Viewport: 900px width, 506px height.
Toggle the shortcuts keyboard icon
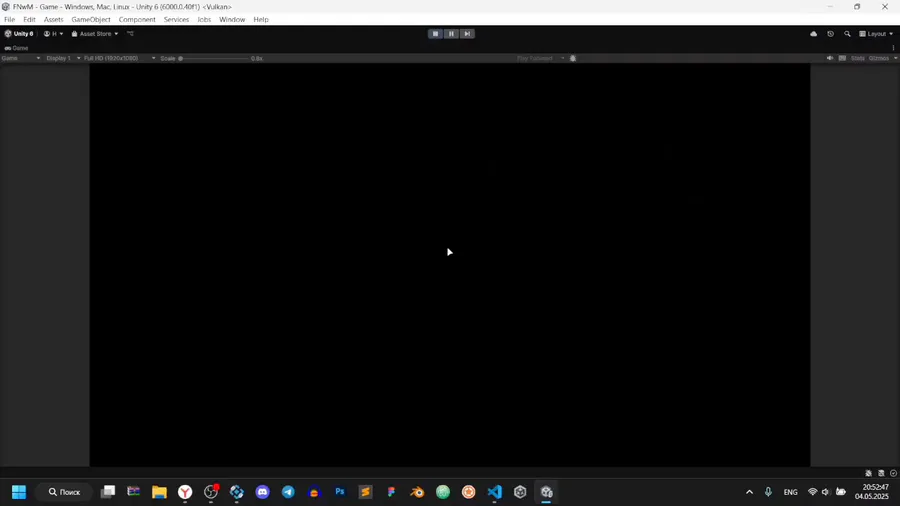pyautogui.click(x=842, y=59)
